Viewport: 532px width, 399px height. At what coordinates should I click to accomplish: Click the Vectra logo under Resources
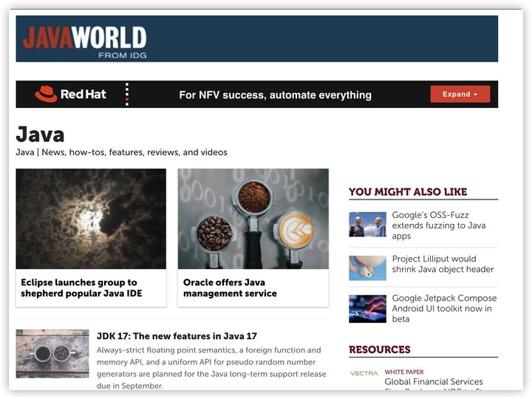[364, 373]
